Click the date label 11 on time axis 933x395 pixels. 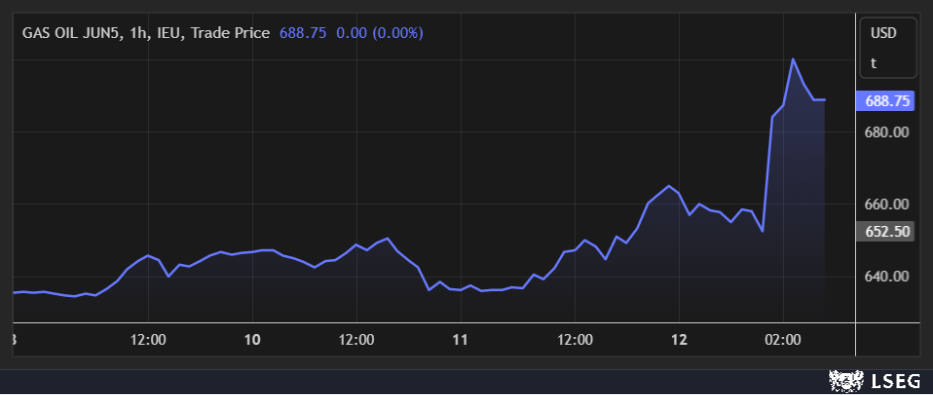(x=460, y=340)
